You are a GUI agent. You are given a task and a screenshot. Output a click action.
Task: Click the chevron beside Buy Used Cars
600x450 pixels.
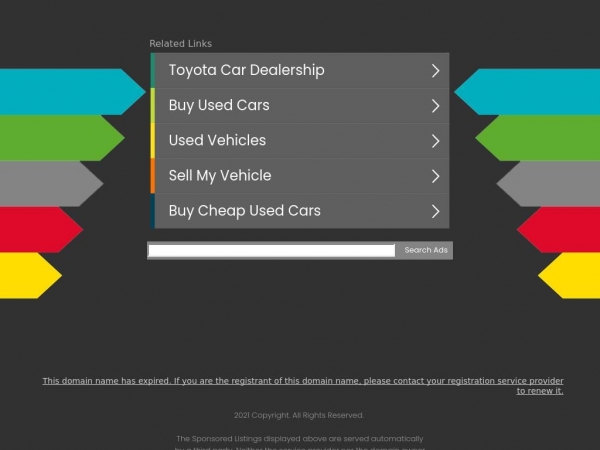click(x=435, y=106)
